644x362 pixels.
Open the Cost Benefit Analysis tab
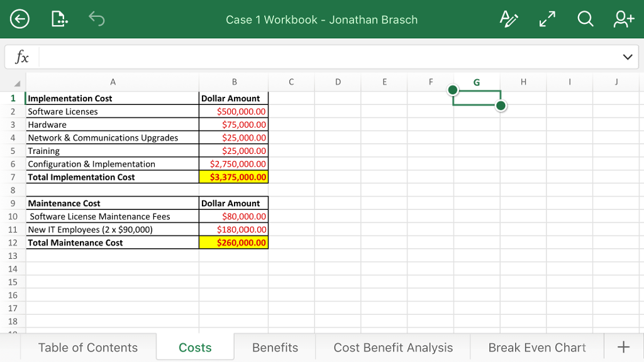(393, 347)
